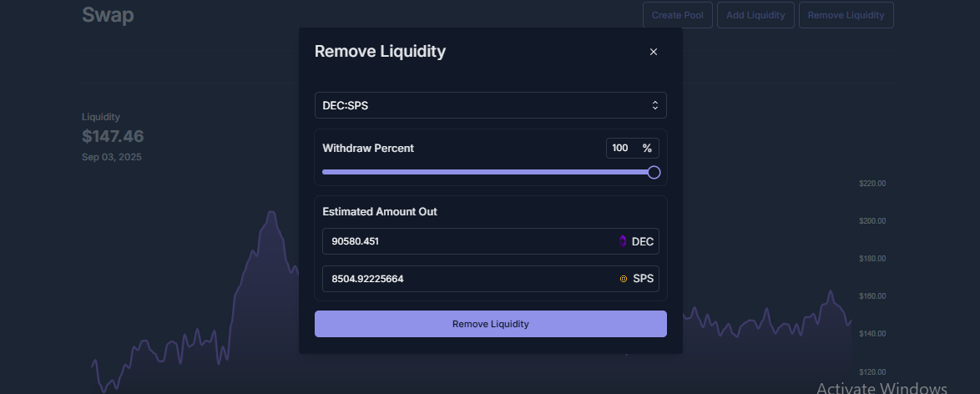Image resolution: width=980 pixels, height=394 pixels.
Task: Close the Remove Liquidity dialog
Action: (653, 52)
